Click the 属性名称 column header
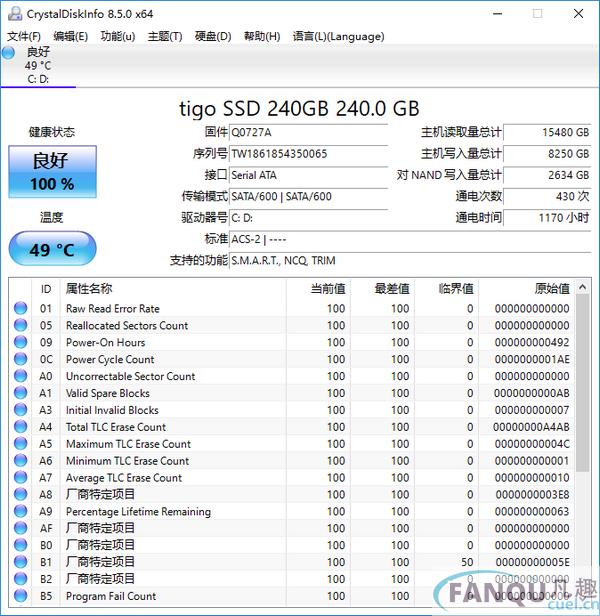600x616 pixels. click(173, 289)
